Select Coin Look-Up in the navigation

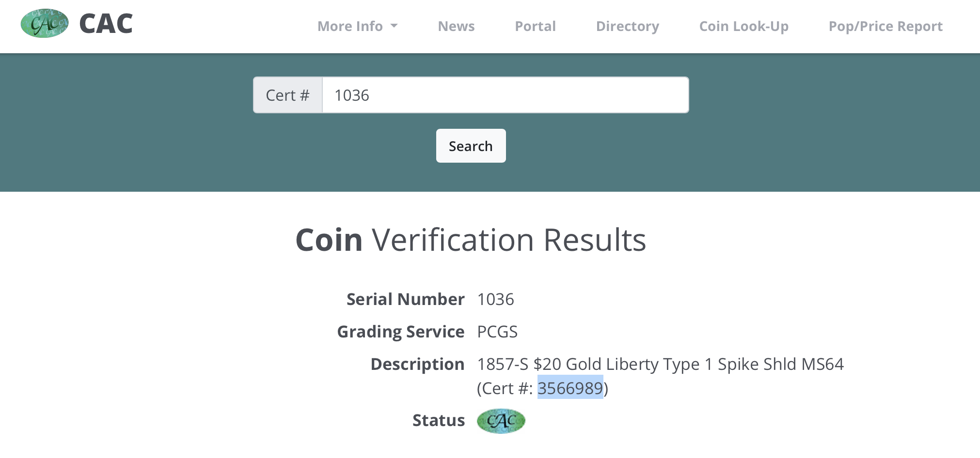click(x=743, y=26)
